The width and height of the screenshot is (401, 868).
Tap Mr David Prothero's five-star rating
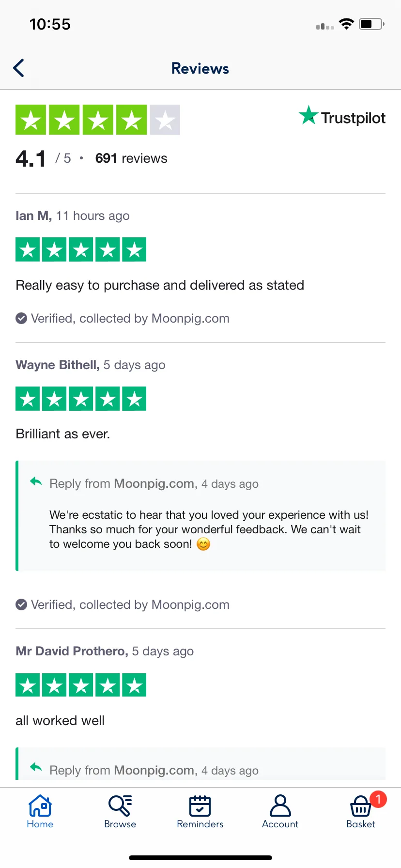tap(81, 685)
